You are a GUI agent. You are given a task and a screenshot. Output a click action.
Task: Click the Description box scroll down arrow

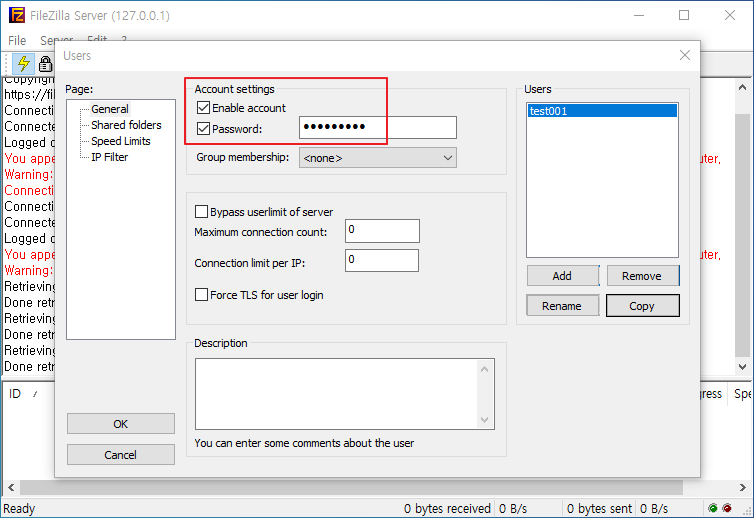click(x=484, y=419)
